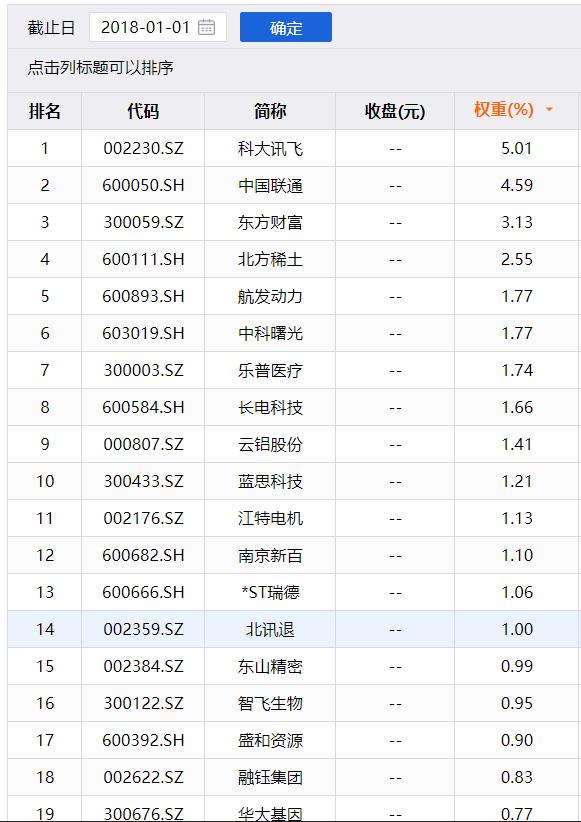This screenshot has height=822, width=581.
Task: Sort by the 收盘(元) column header
Action: click(x=395, y=111)
